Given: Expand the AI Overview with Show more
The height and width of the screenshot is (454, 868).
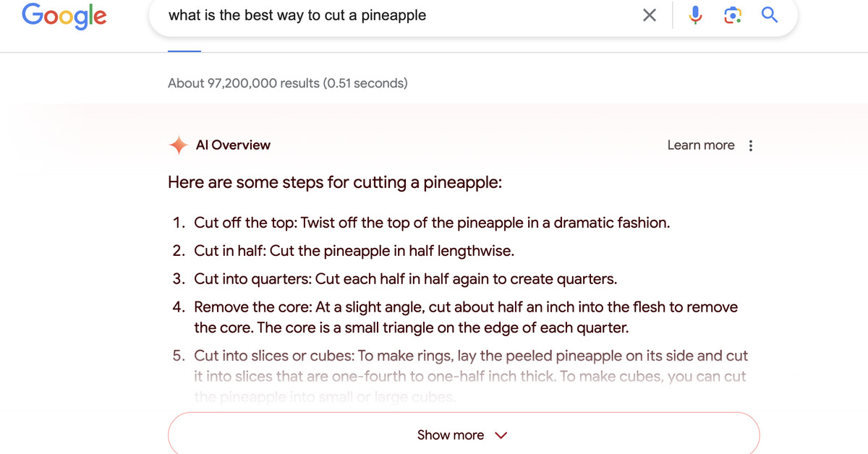Looking at the screenshot, I should click(451, 434).
